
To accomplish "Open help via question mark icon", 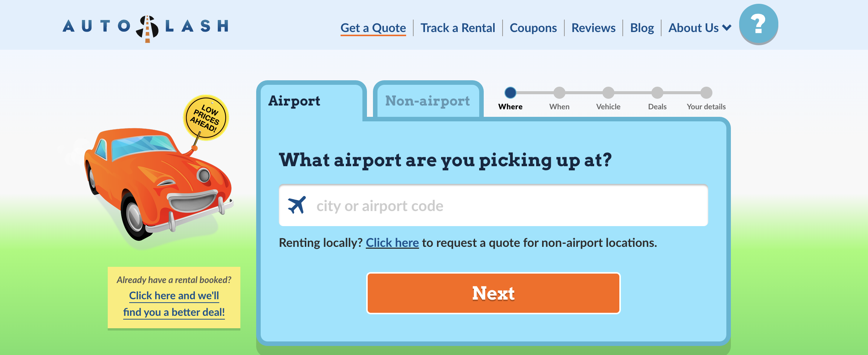I will click(758, 24).
